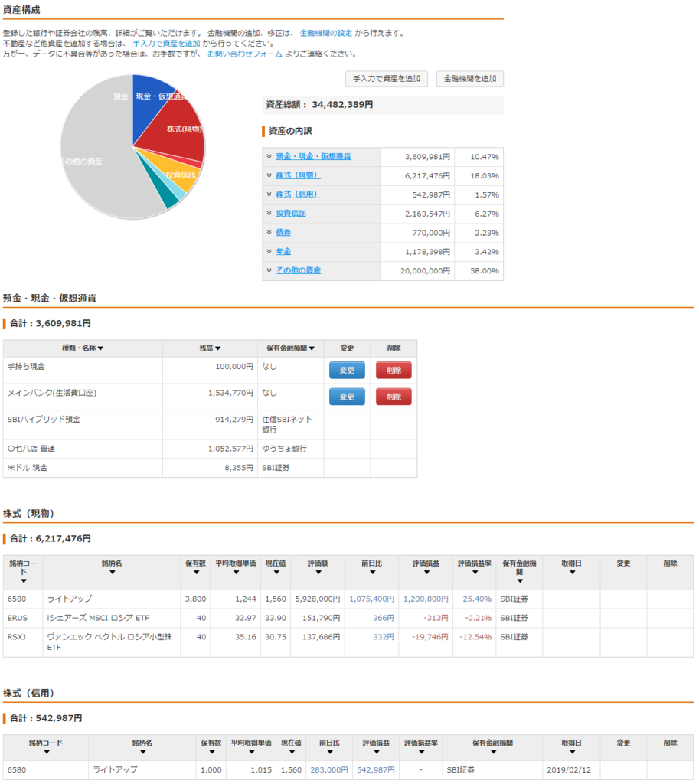This screenshot has height=784, width=699.
Task: Expand chevron beside 債券 row
Action: [269, 233]
